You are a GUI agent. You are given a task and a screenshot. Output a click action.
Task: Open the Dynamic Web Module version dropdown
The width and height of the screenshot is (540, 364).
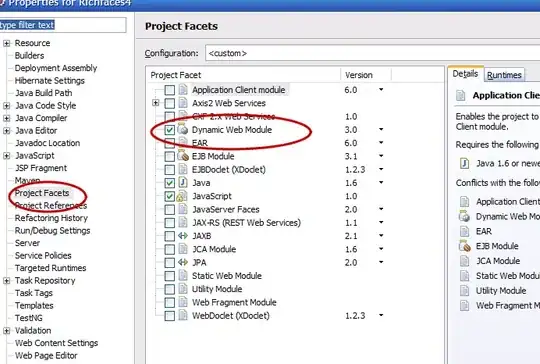pyautogui.click(x=381, y=129)
